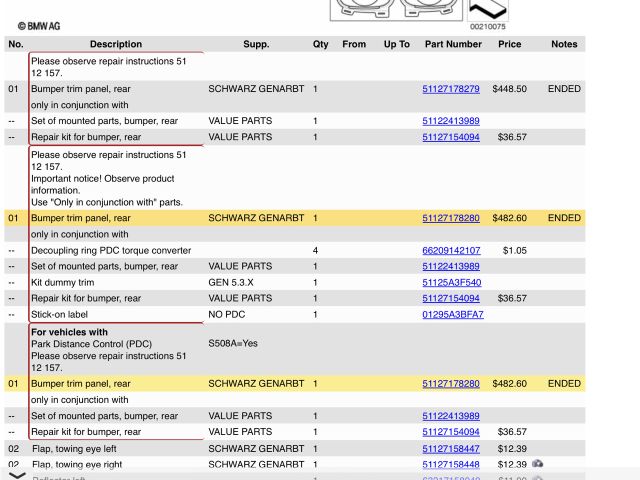
Task: Select the Decoupling ring PDC torque converter row
Action: [x=111, y=250]
